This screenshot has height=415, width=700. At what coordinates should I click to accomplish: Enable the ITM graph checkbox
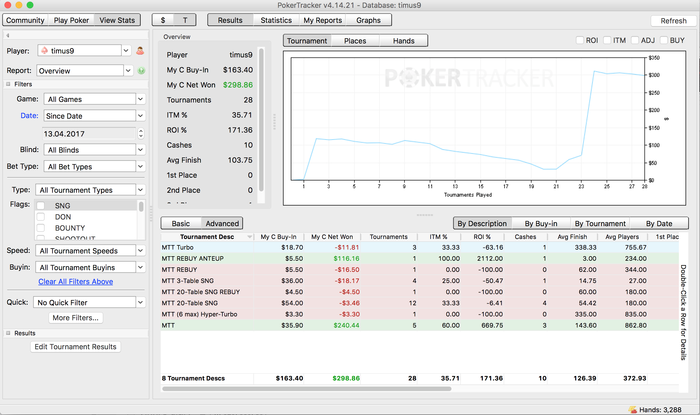point(607,40)
